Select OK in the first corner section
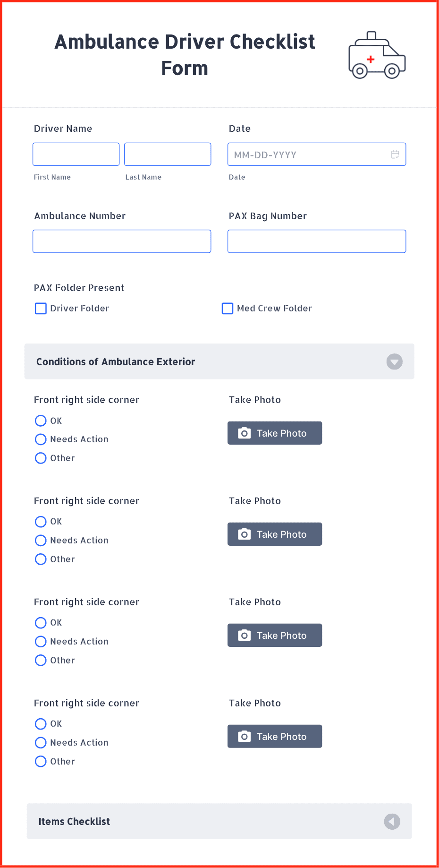 click(41, 421)
